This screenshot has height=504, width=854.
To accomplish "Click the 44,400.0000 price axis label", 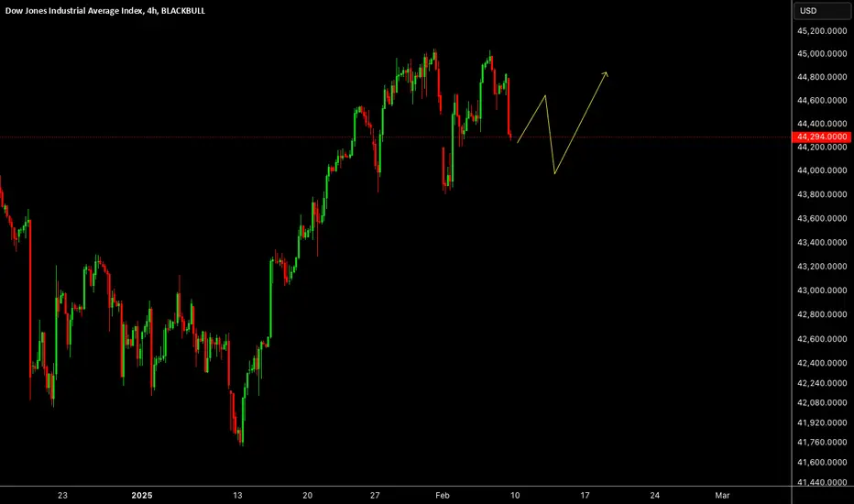I will coord(822,124).
